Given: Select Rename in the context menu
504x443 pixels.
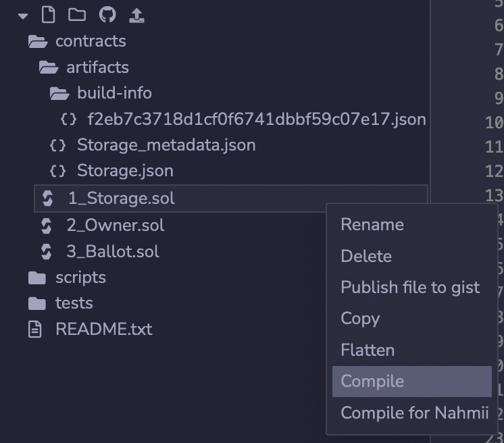Looking at the screenshot, I should (x=372, y=225).
